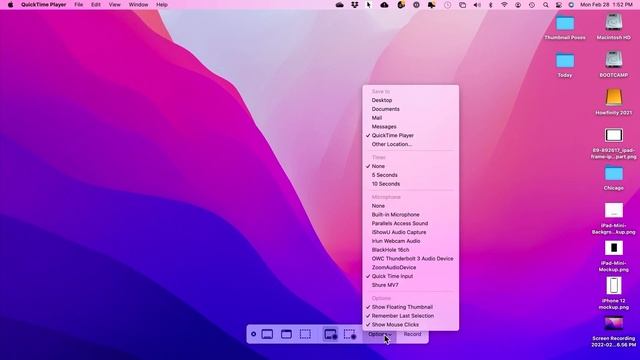Open Control Center icon in menu bar
640x360 pixels.
click(x=559, y=5)
